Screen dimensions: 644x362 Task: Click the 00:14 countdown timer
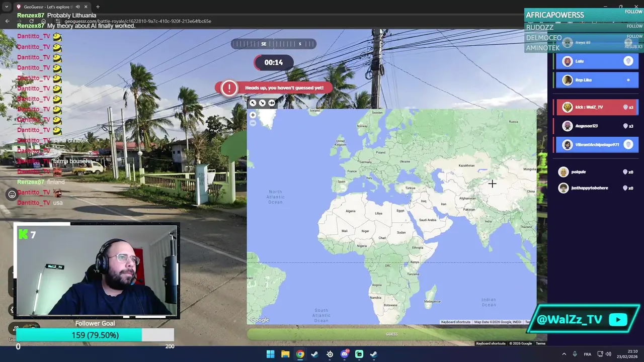point(273,62)
